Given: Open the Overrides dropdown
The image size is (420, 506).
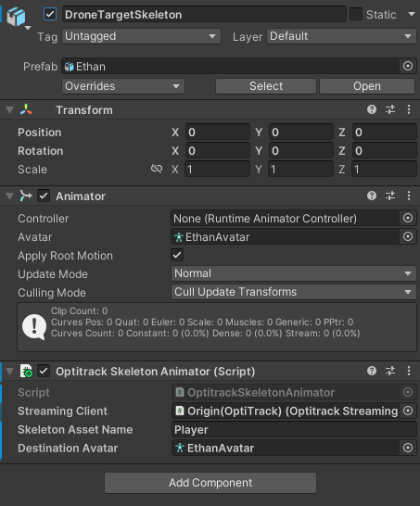Looking at the screenshot, I should pyautogui.click(x=123, y=86).
